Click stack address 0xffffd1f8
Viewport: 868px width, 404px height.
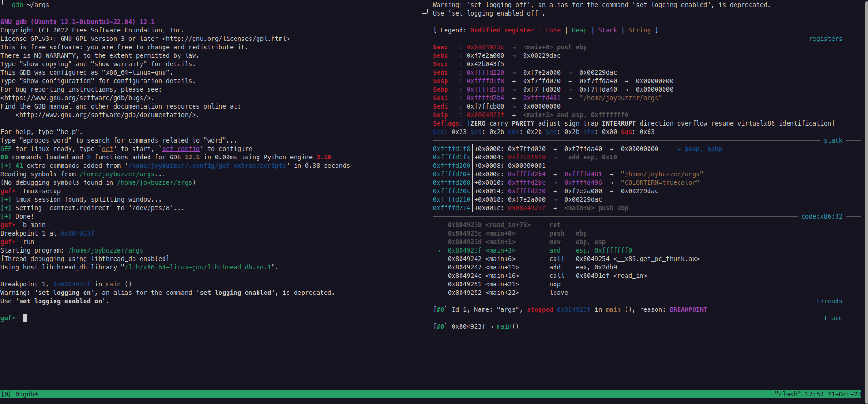[x=452, y=149]
